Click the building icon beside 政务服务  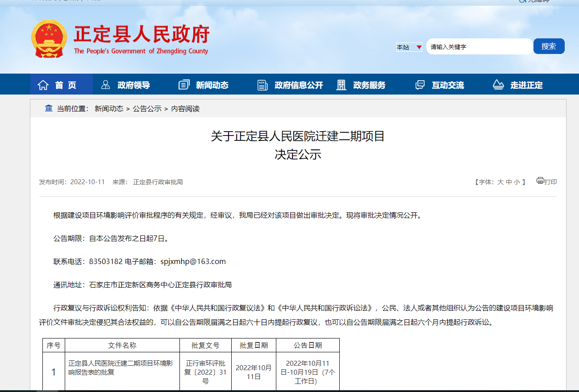(x=341, y=85)
